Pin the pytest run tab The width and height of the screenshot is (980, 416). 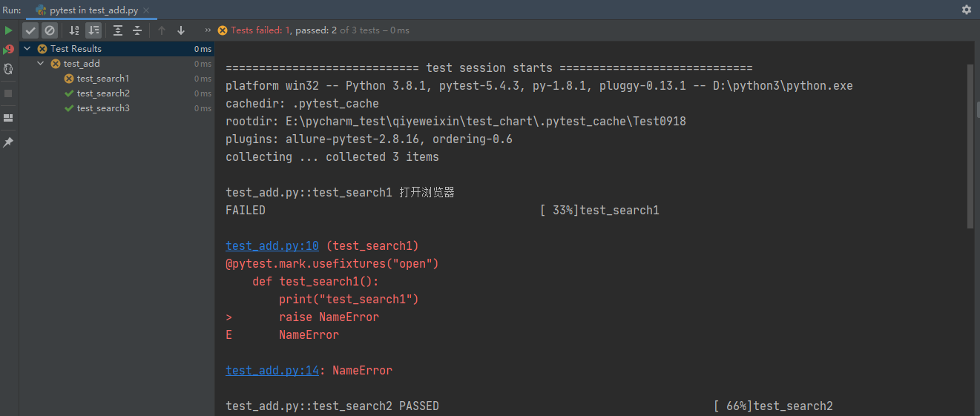pyautogui.click(x=8, y=142)
